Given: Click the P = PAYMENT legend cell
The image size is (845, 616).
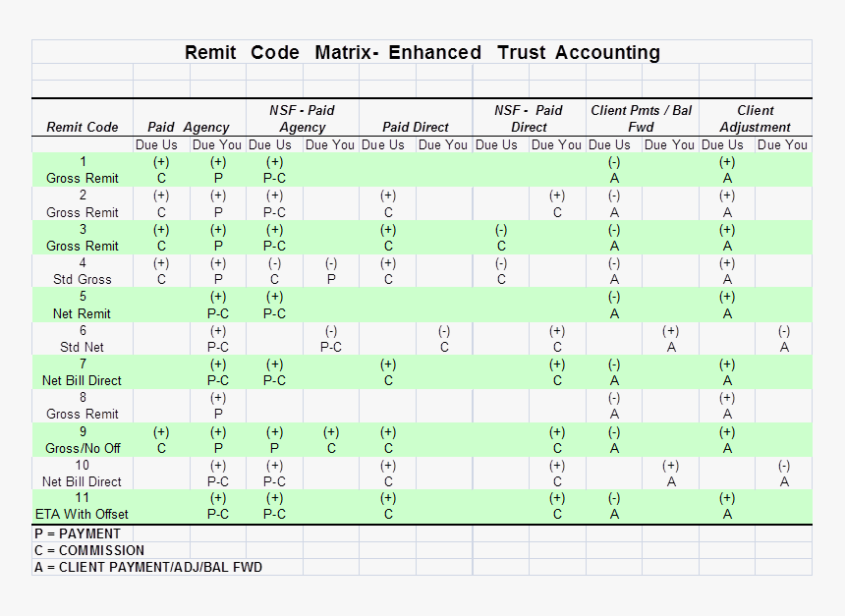Looking at the screenshot, I should tap(78, 533).
